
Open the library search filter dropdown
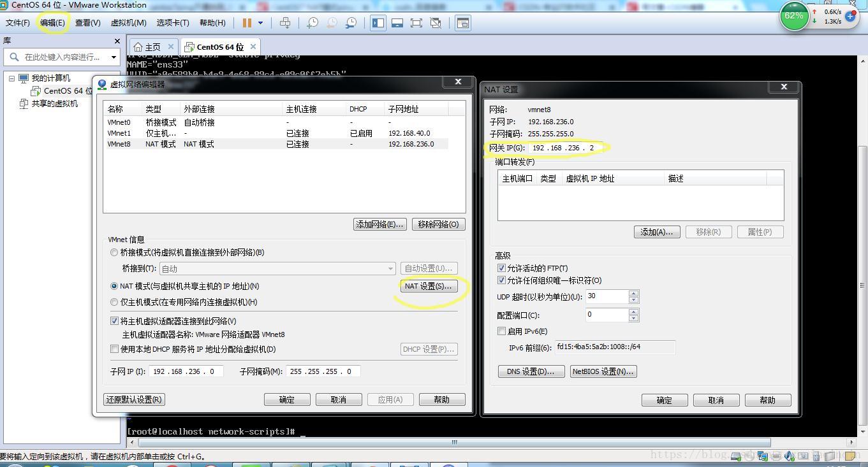pyautogui.click(x=114, y=57)
